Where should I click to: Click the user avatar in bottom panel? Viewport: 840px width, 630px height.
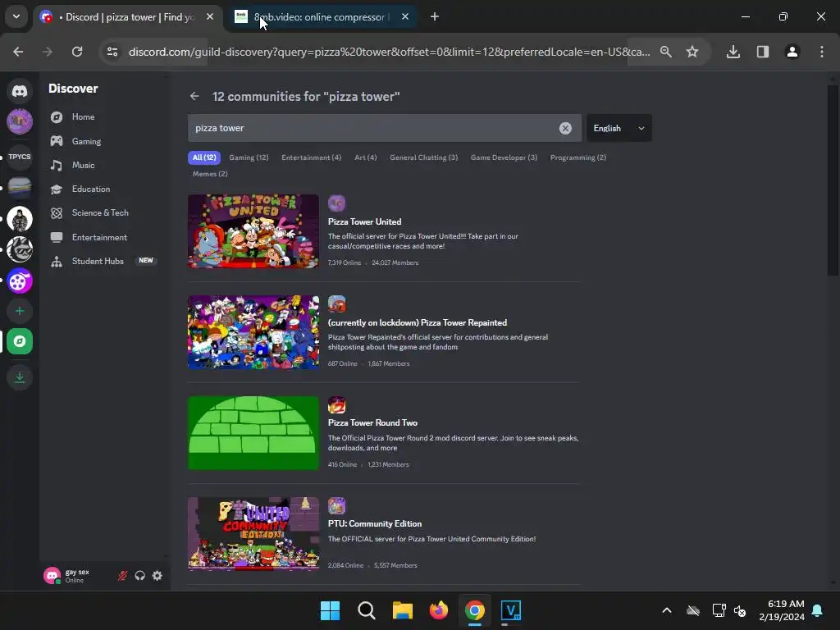(x=52, y=576)
